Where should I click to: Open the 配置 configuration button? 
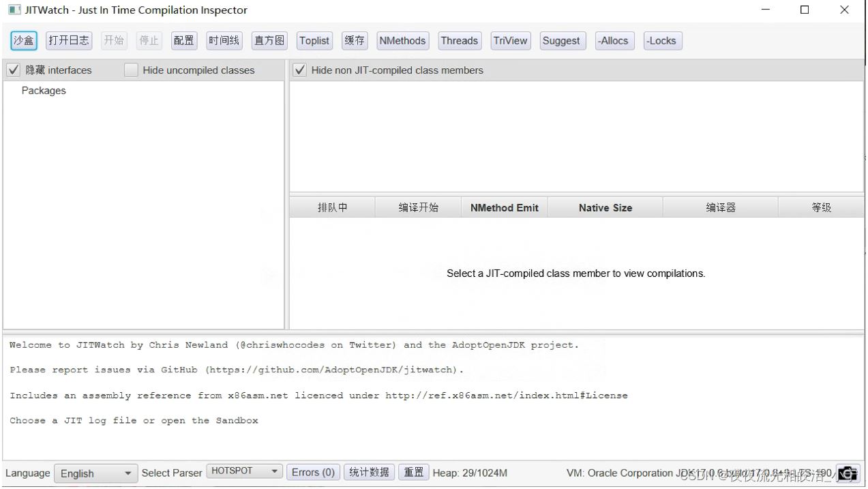tap(184, 40)
